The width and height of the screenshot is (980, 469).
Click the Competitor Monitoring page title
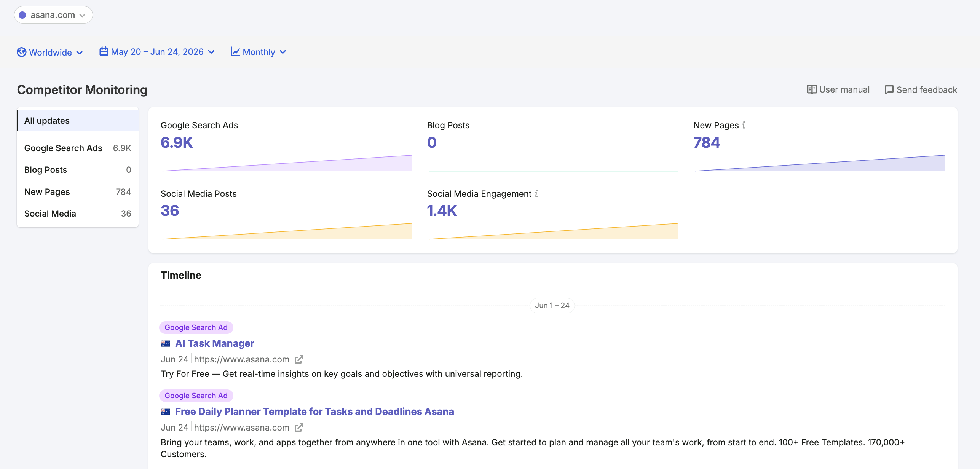coord(82,90)
